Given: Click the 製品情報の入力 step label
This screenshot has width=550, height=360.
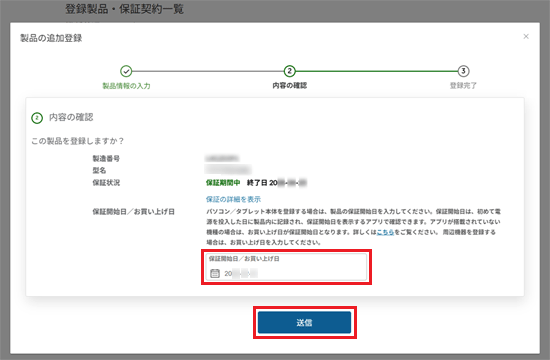Looking at the screenshot, I should pyautogui.click(x=126, y=86).
